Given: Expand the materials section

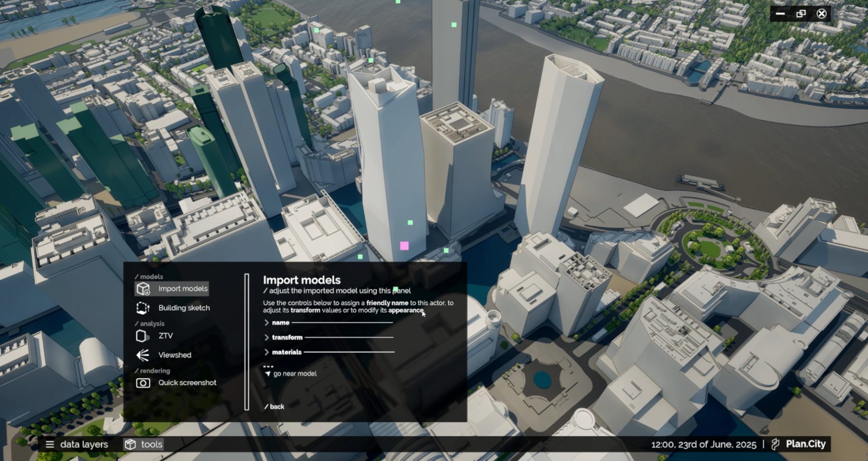Looking at the screenshot, I should point(287,352).
